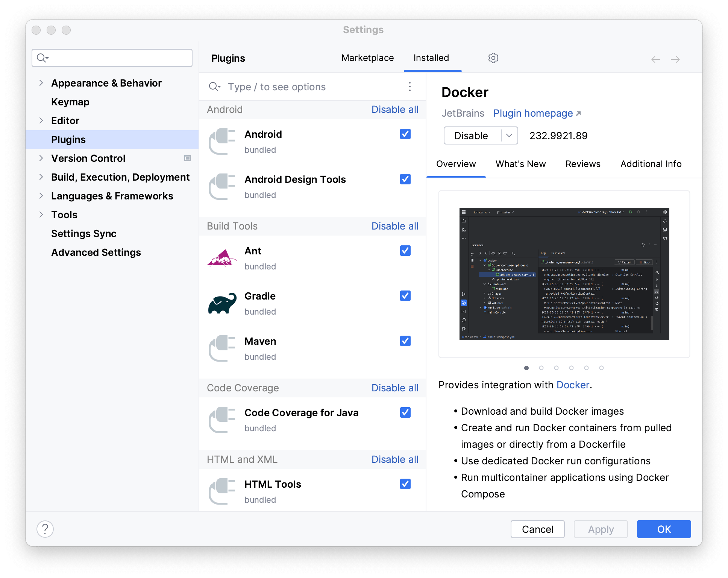Expand Version Control settings

point(41,158)
